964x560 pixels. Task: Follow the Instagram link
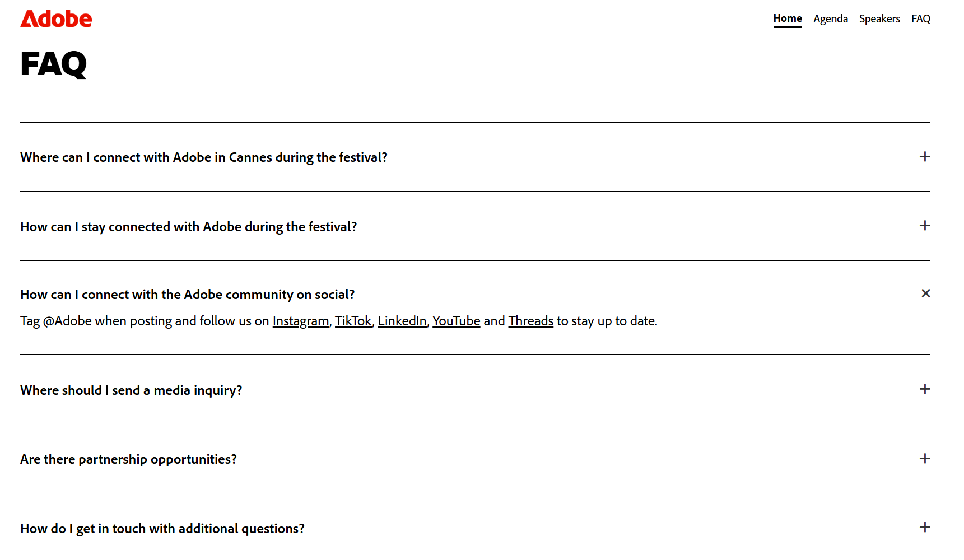pos(301,321)
